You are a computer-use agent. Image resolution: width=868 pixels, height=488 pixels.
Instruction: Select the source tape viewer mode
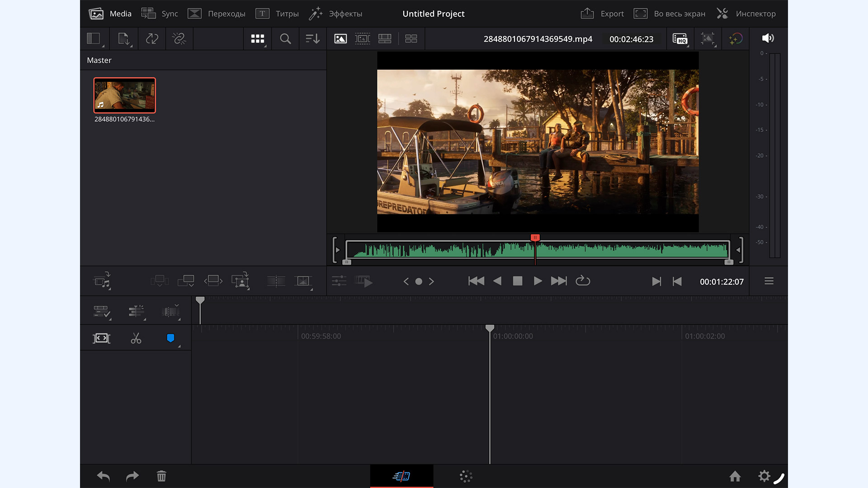363,39
